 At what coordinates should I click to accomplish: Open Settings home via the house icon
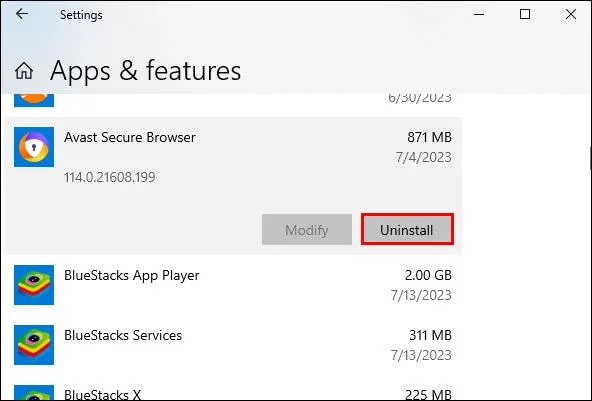point(24,71)
